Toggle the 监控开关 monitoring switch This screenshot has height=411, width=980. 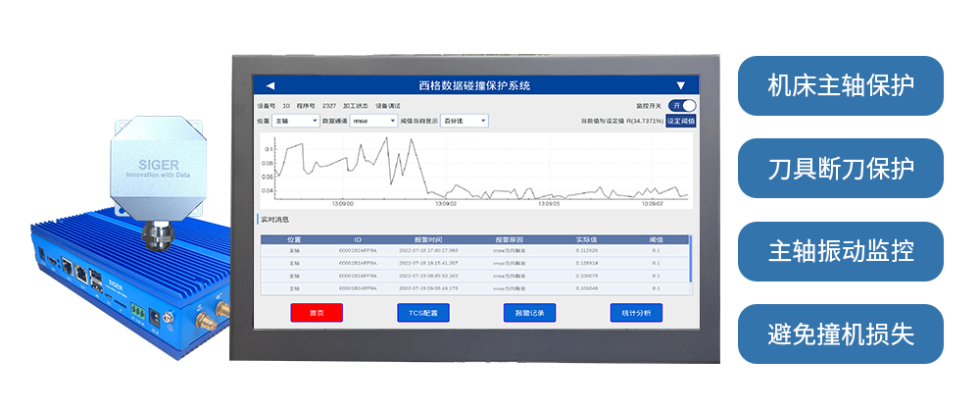[x=682, y=106]
